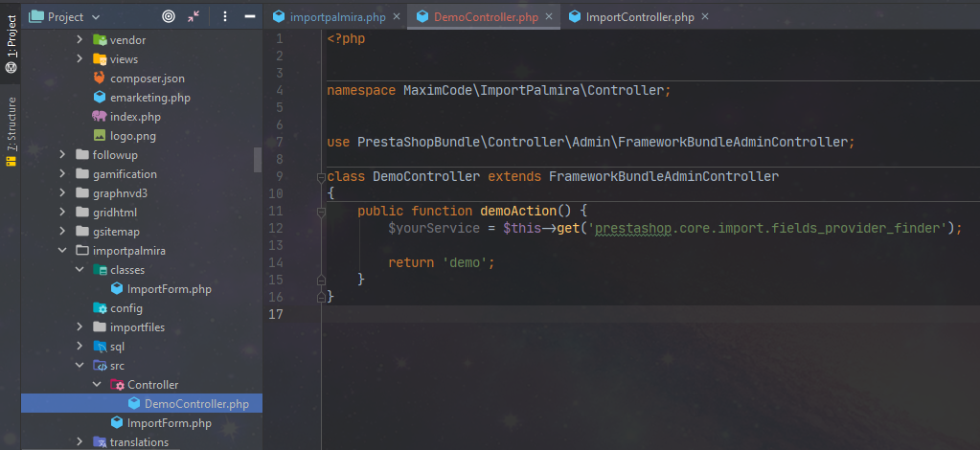Click the project tree vertical scrollbar

[x=258, y=160]
